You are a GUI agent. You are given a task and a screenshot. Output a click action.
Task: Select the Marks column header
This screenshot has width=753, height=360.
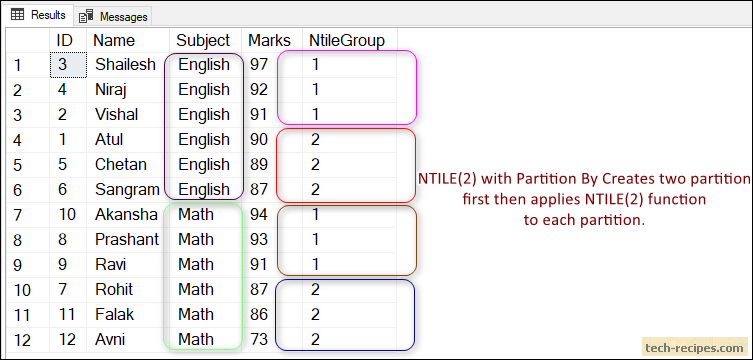click(272, 40)
